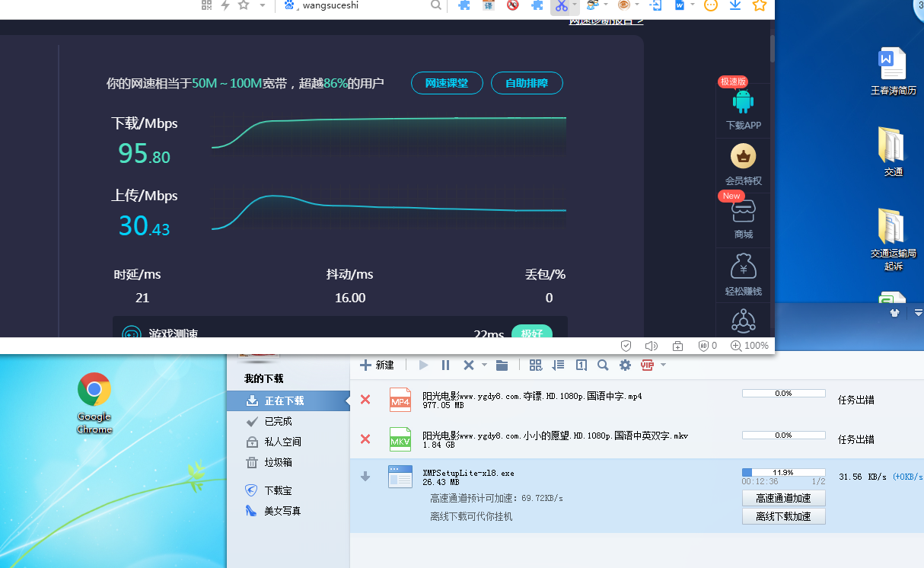924x568 pixels.
Task: Click the red X on the 夺镖 mp4 task
Action: [365, 400]
